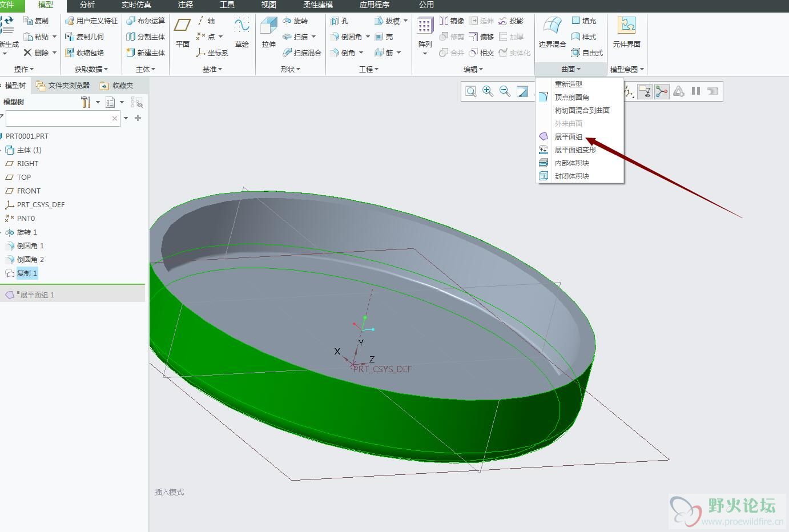This screenshot has width=789, height=532.
Task: Click the 填充 (Fill) surface tool
Action: tap(583, 21)
